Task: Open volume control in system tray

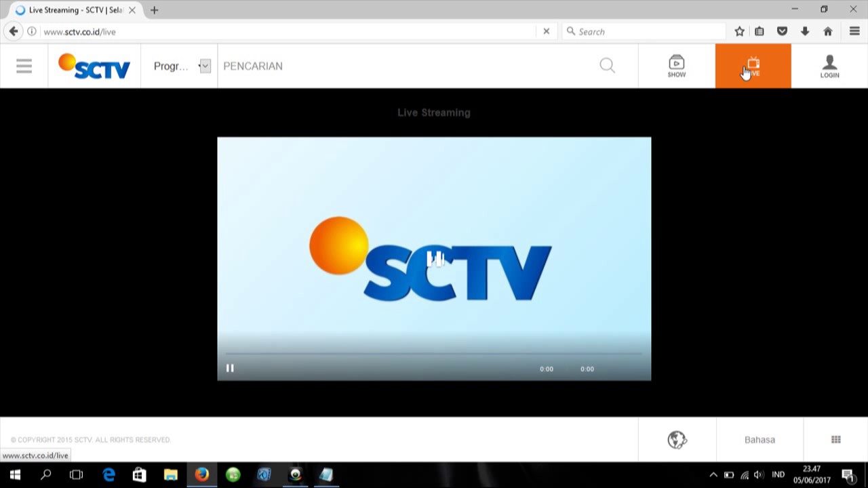Action: click(x=759, y=475)
